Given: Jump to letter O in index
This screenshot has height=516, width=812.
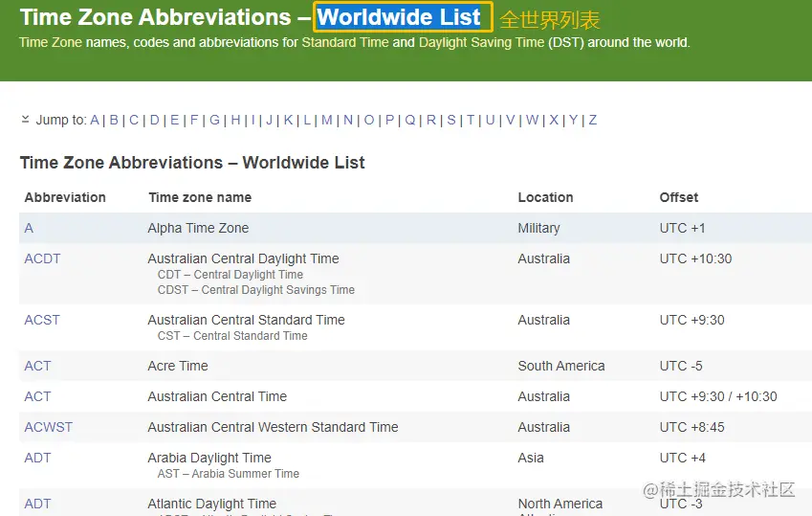Looking at the screenshot, I should click(369, 121).
